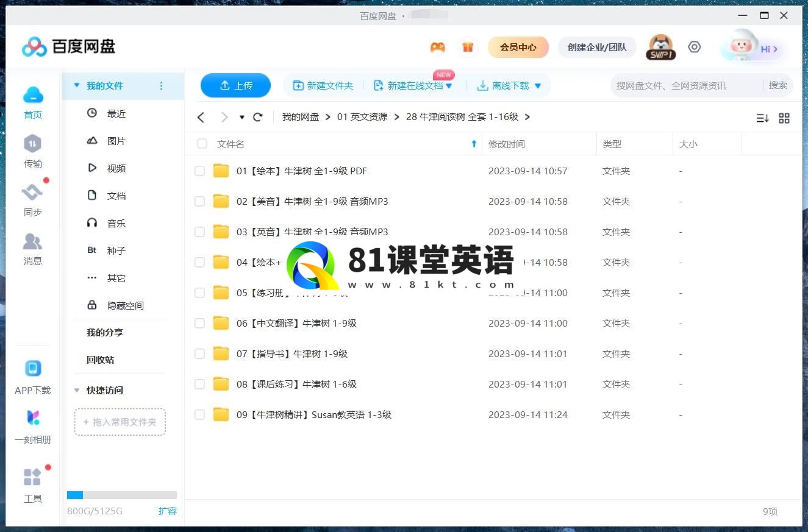Click the search input field
808x532 pixels.
pyautogui.click(x=686, y=85)
